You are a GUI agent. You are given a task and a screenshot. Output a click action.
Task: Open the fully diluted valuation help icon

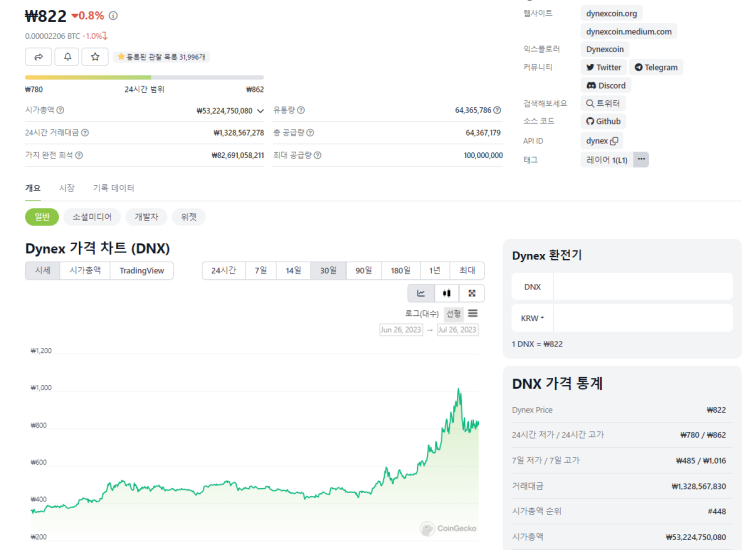coord(79,155)
